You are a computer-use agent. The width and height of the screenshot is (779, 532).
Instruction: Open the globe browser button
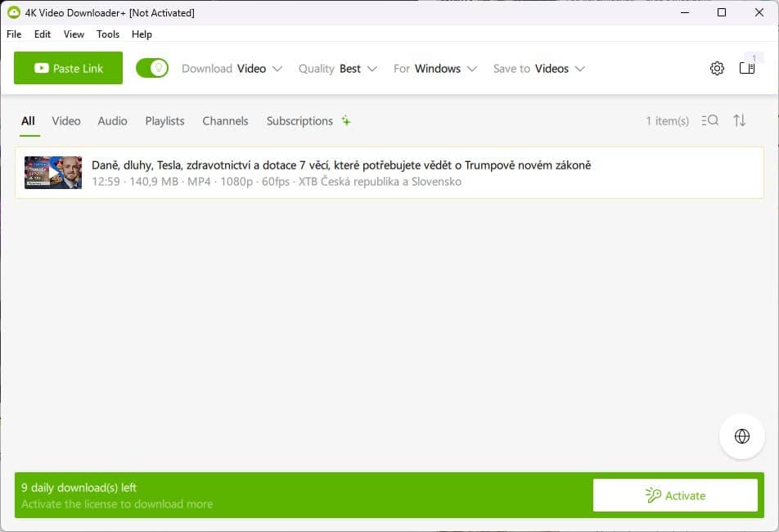point(741,436)
